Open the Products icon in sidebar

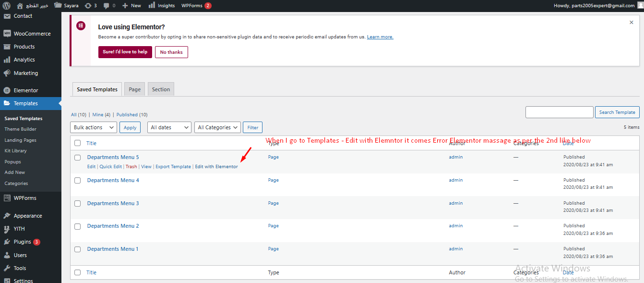click(7, 47)
